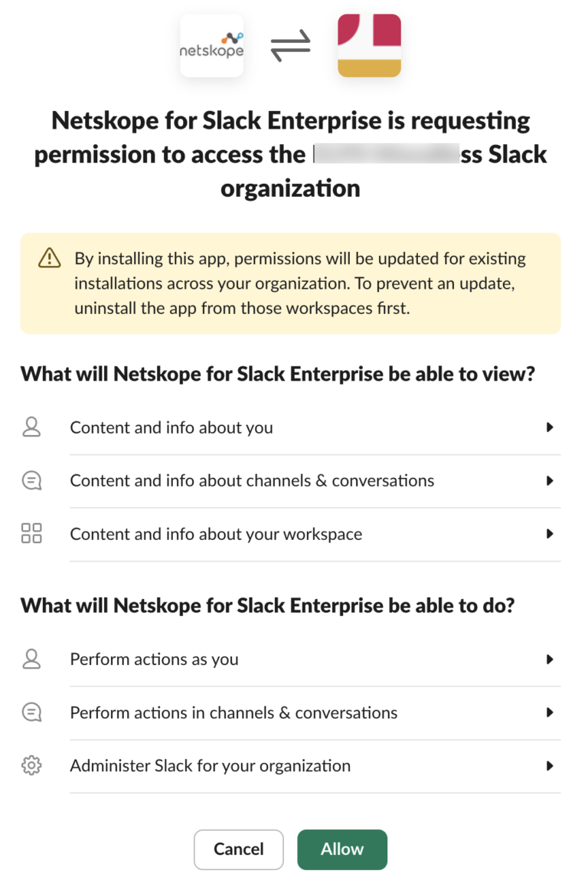Open 'Perform actions in channels & conversations' row
Image resolution: width=588 pixels, height=887 pixels.
coord(234,712)
